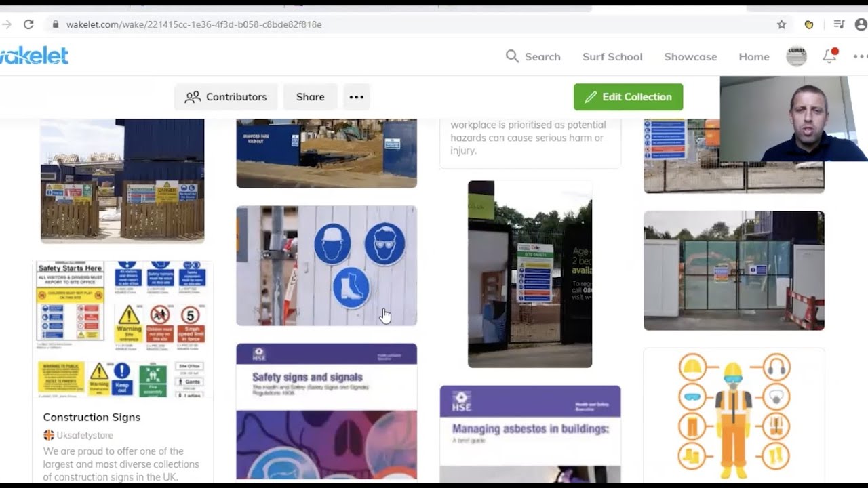Go to Surf School
The width and height of the screenshot is (868, 488).
(612, 57)
